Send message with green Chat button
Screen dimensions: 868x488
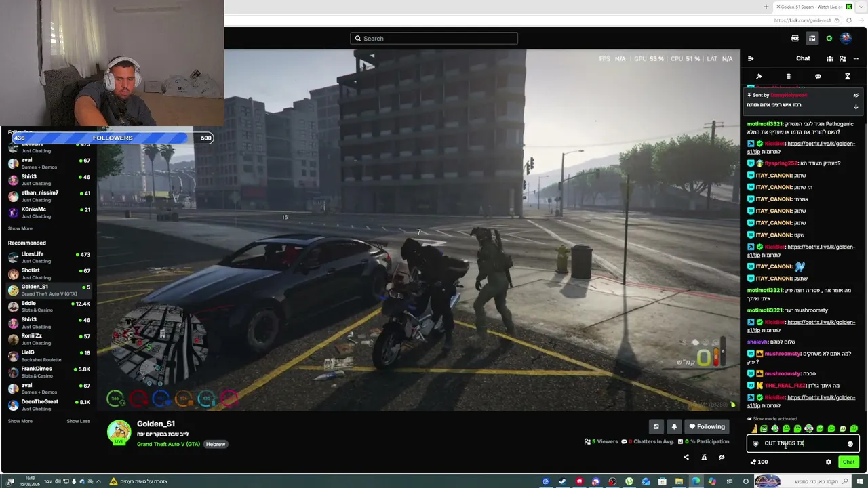tap(848, 462)
